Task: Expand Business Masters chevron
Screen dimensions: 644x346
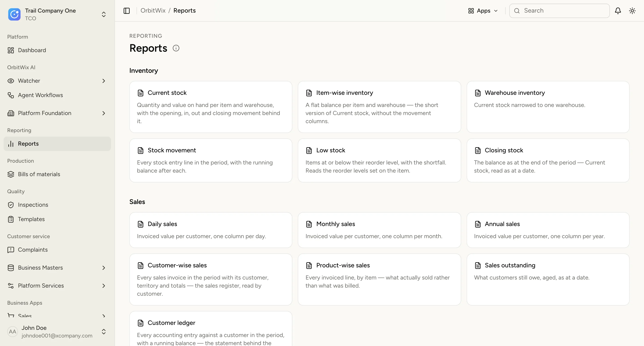Action: coord(104,268)
